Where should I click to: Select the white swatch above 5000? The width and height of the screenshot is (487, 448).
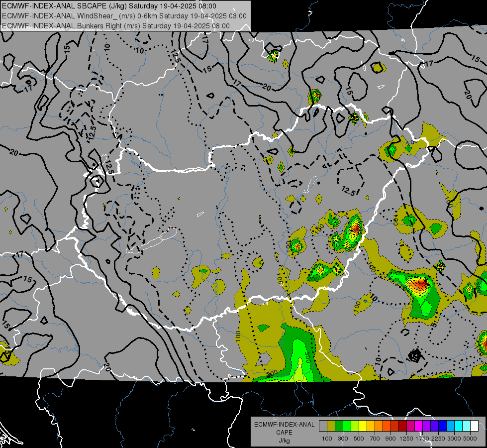point(474,426)
